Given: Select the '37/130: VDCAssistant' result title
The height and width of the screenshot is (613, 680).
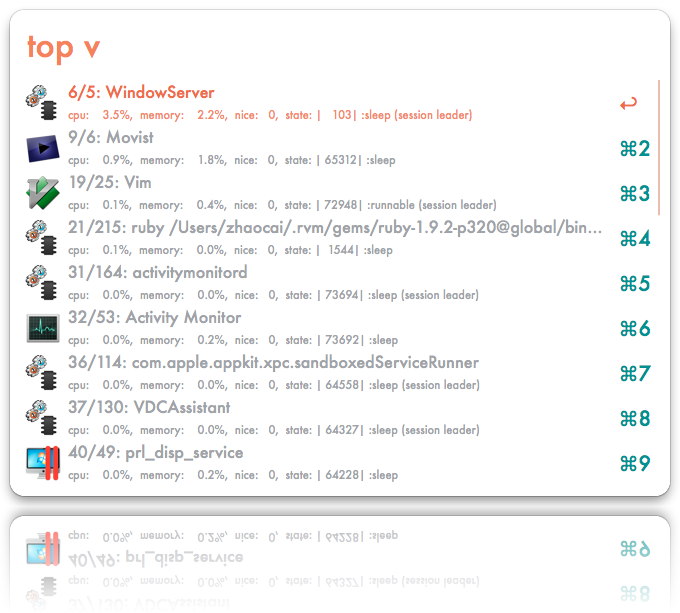Looking at the screenshot, I should (149, 408).
